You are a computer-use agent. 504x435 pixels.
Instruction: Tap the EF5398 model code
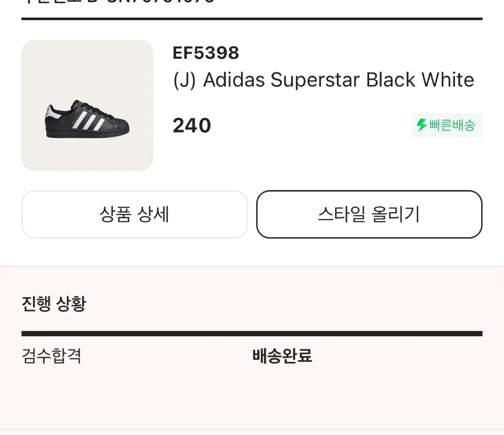tap(206, 53)
